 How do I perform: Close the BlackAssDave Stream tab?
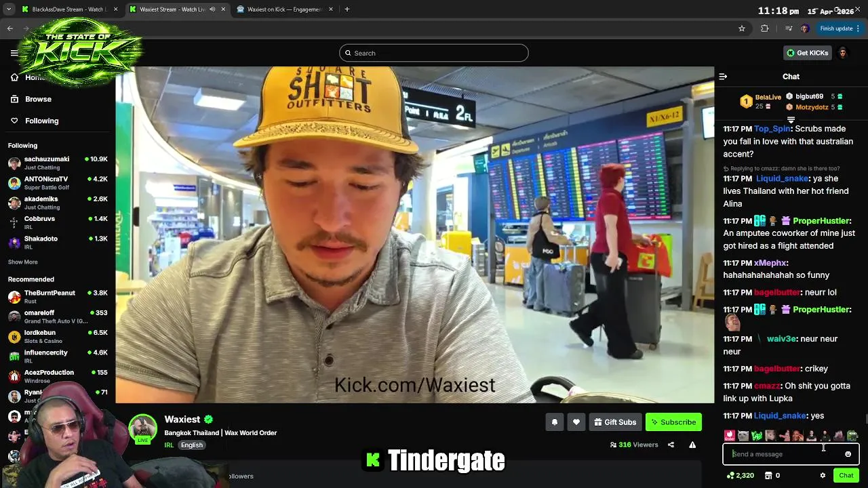(115, 9)
